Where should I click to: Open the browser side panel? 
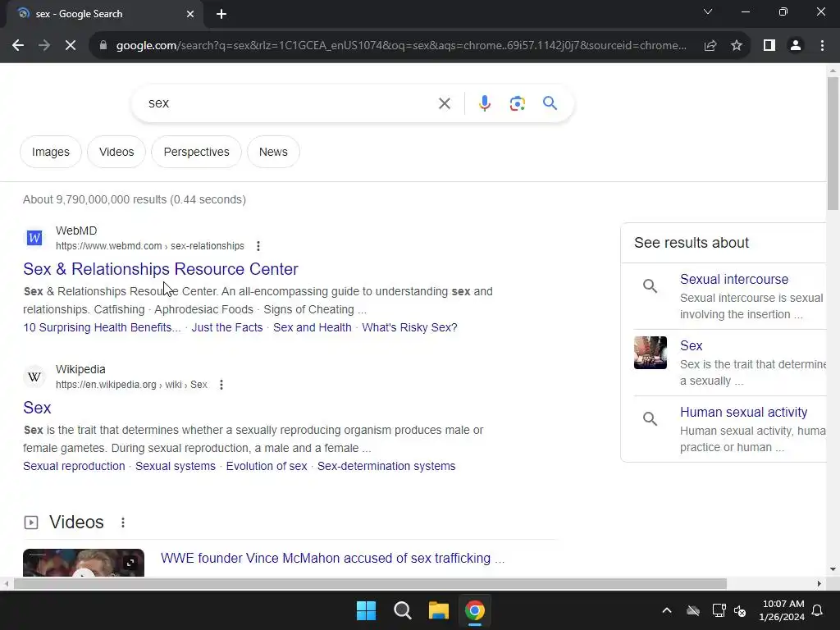tap(769, 46)
